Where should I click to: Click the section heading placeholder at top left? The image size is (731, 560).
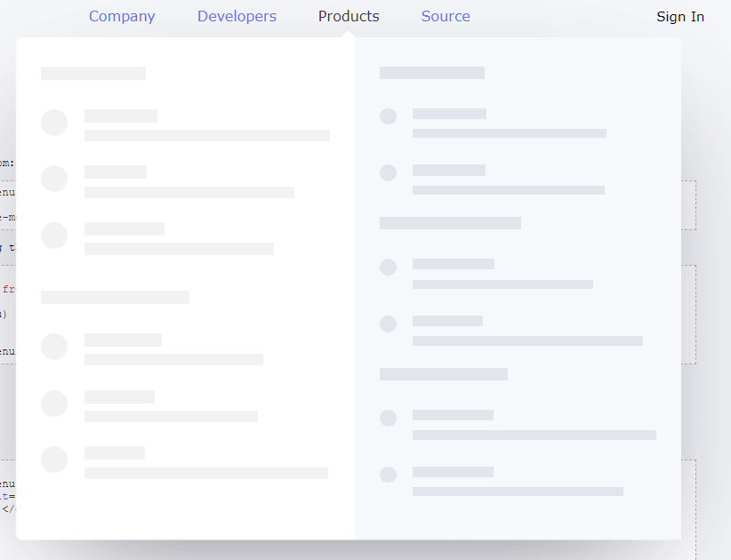92,73
